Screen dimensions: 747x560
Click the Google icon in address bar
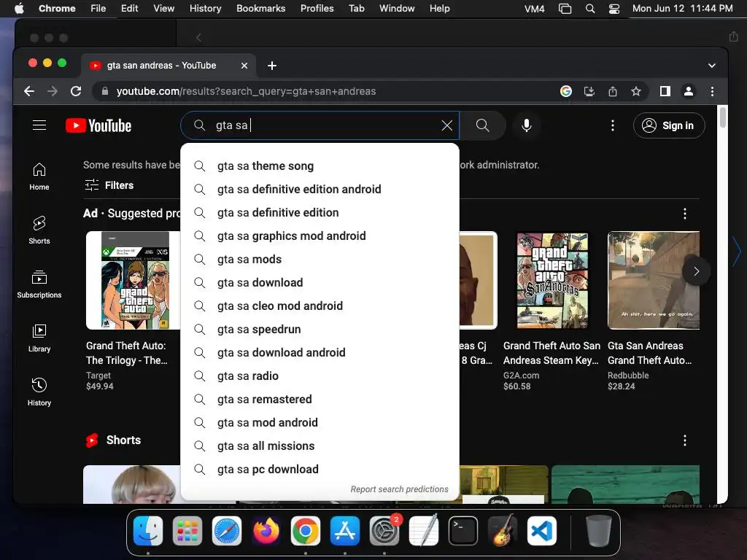(x=566, y=91)
